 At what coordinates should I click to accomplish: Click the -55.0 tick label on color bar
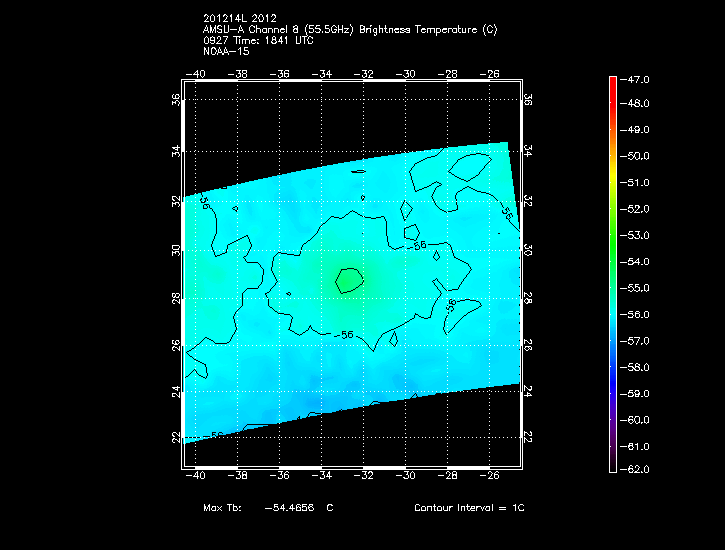click(637, 288)
